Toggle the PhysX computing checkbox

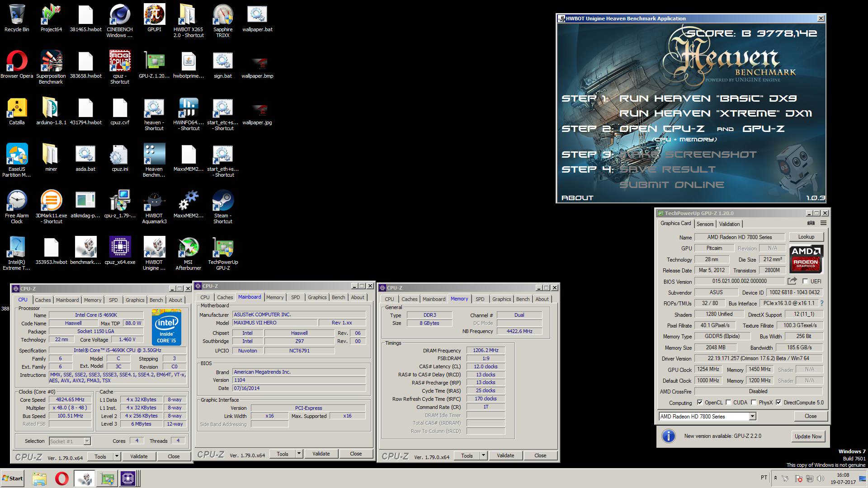click(x=754, y=403)
